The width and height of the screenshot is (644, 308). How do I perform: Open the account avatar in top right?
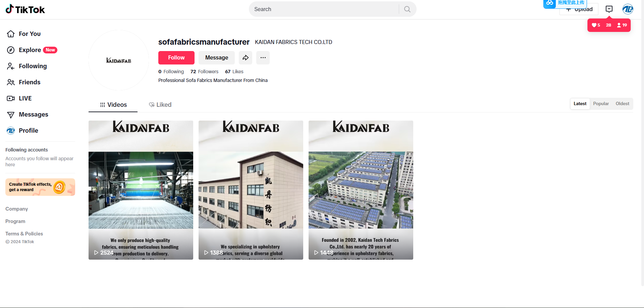pos(628,9)
